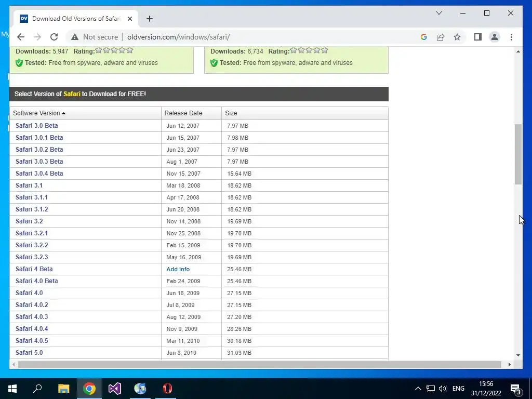Open the Safari 4 Beta link
This screenshot has width=532, height=399.
click(x=34, y=269)
